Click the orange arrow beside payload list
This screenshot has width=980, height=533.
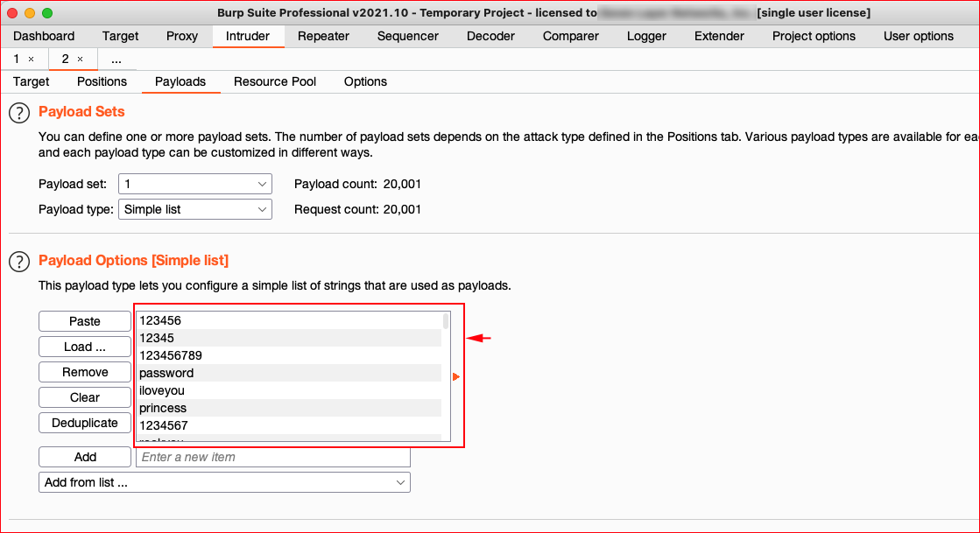(456, 377)
